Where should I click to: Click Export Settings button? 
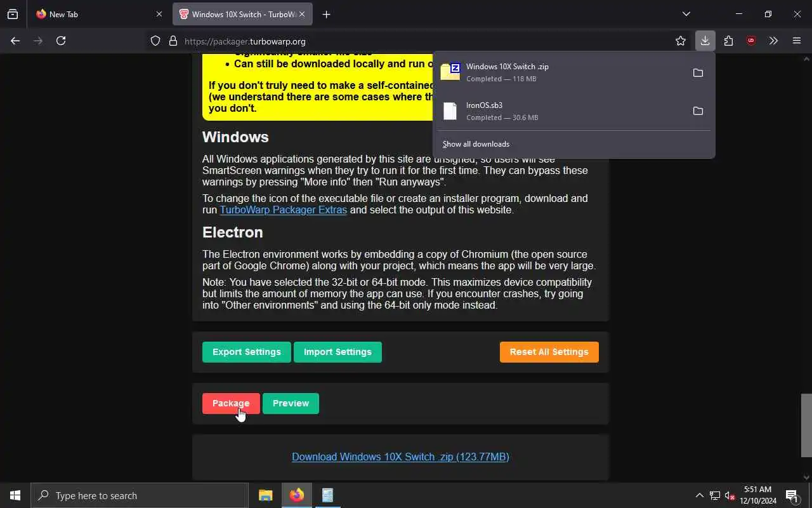(247, 352)
